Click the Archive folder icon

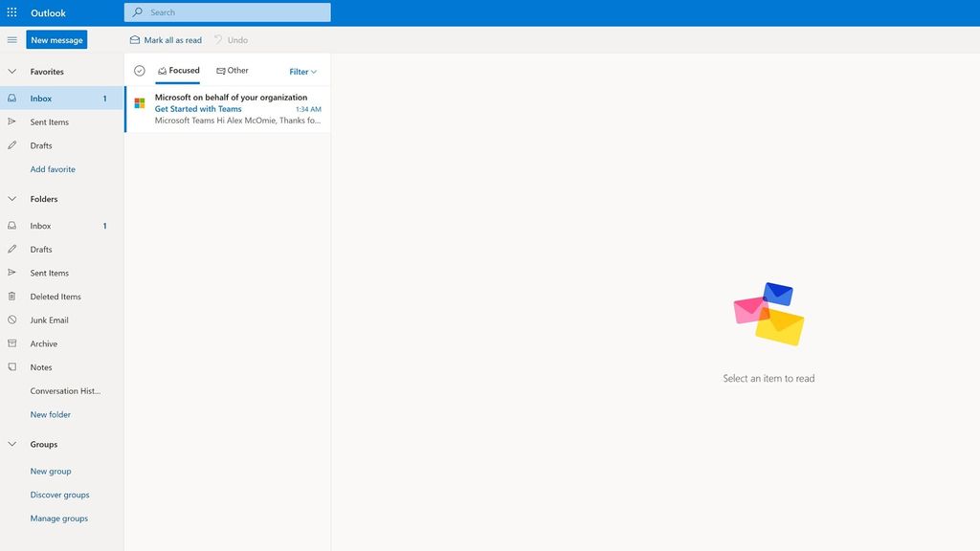click(11, 342)
